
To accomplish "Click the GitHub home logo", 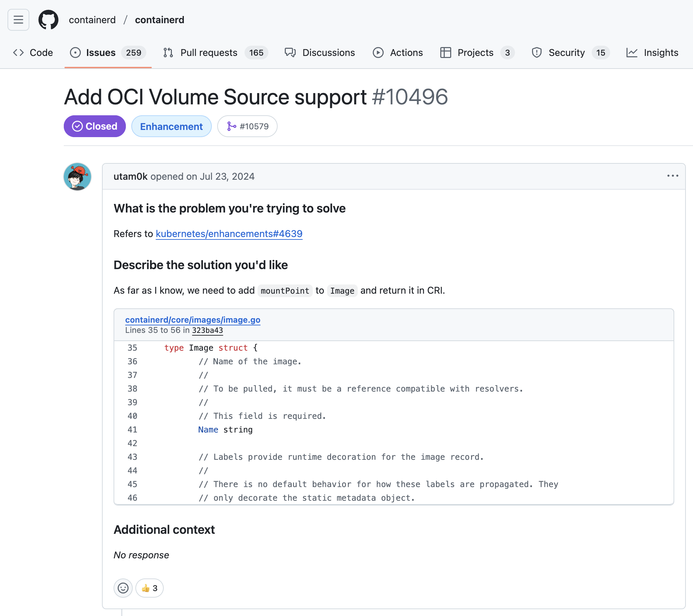I will (48, 19).
